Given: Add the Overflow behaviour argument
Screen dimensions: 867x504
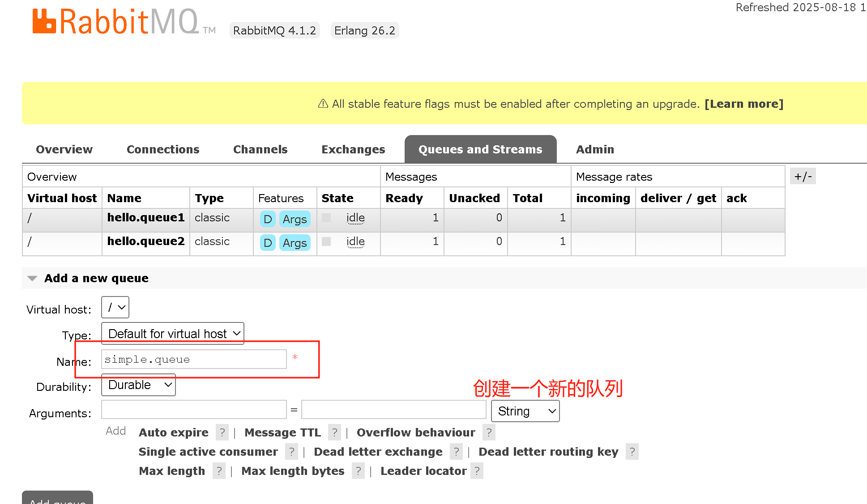Looking at the screenshot, I should tap(416, 432).
